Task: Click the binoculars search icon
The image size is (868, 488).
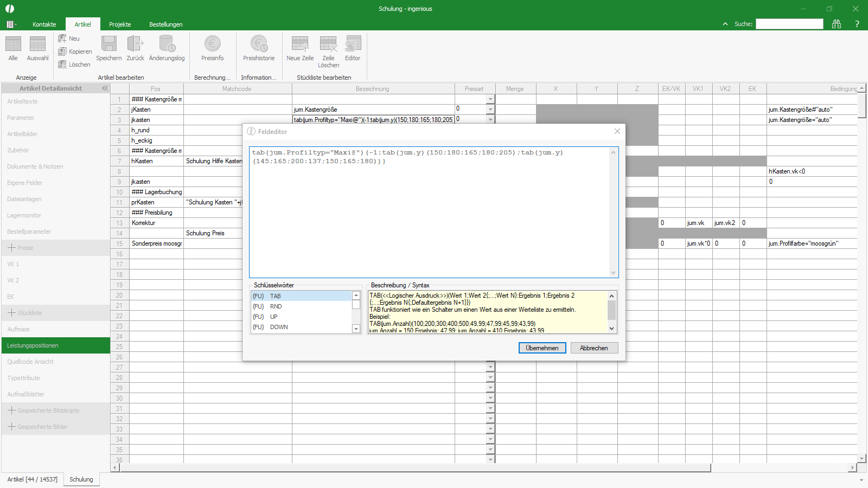Action: click(837, 24)
